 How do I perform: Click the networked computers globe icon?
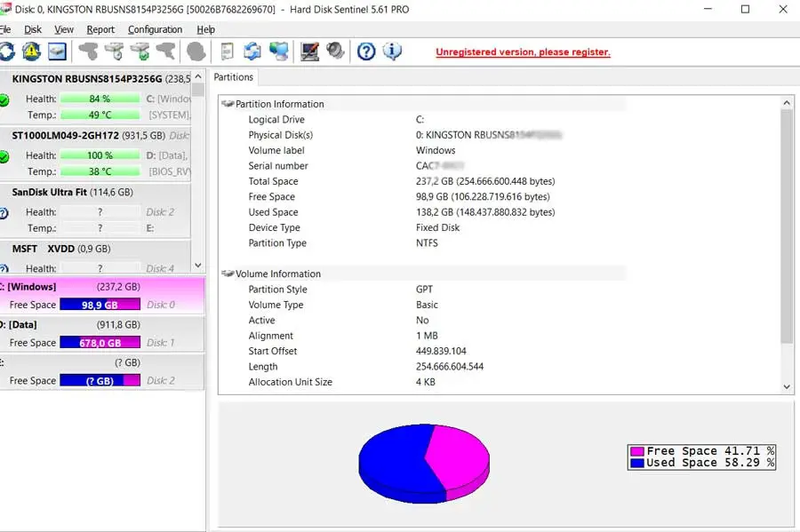click(279, 51)
